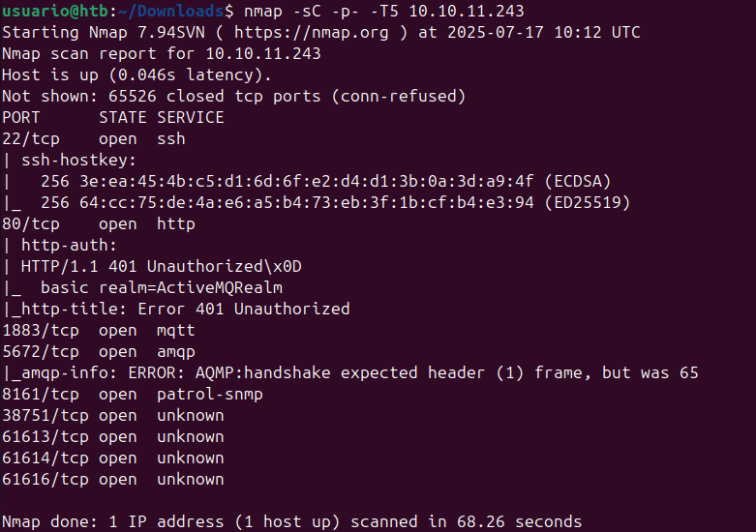Viewport: 756px width, 532px height.
Task: Click the 5672/tcp amqp line
Action: click(x=98, y=351)
